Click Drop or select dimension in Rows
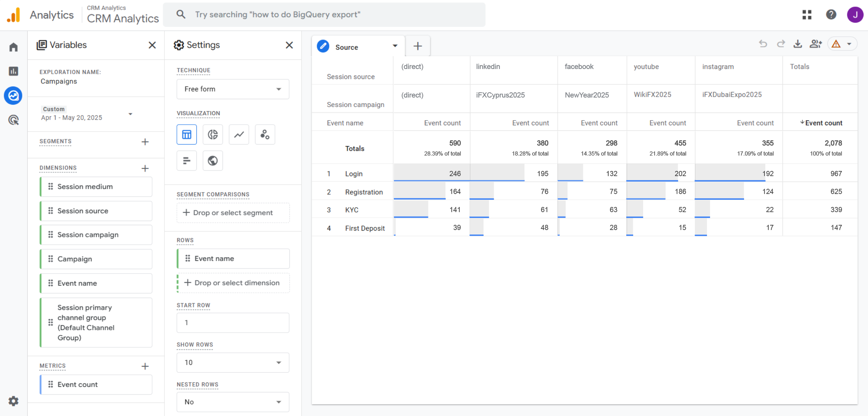Viewport: 868px width, 416px height. (233, 283)
